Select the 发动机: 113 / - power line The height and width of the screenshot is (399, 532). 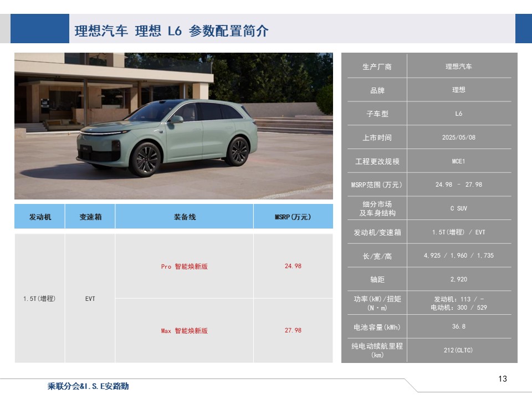(459, 299)
